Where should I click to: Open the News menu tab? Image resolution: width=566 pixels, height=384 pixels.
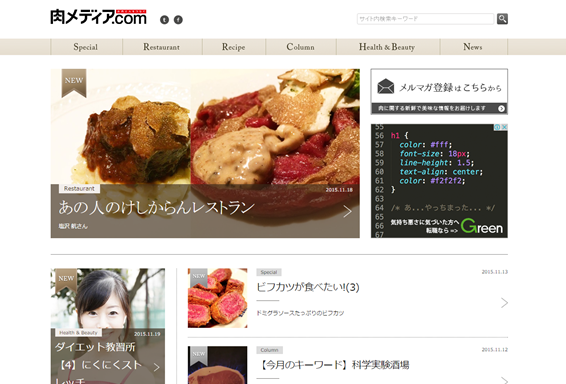tap(473, 47)
